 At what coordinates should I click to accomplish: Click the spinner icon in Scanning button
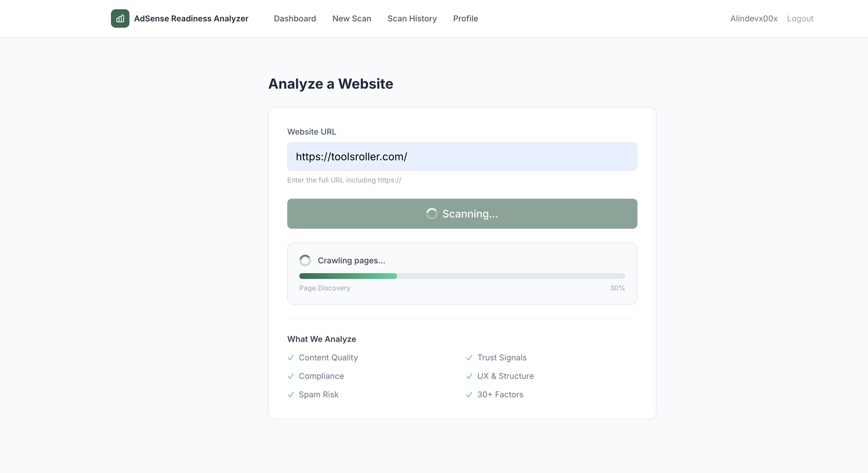[432, 214]
